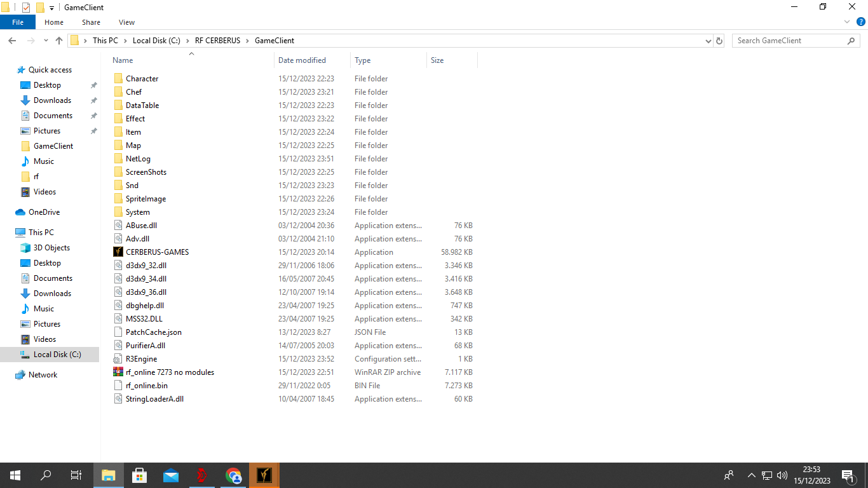
Task: Sort files by the Date modified column
Action: tap(302, 60)
